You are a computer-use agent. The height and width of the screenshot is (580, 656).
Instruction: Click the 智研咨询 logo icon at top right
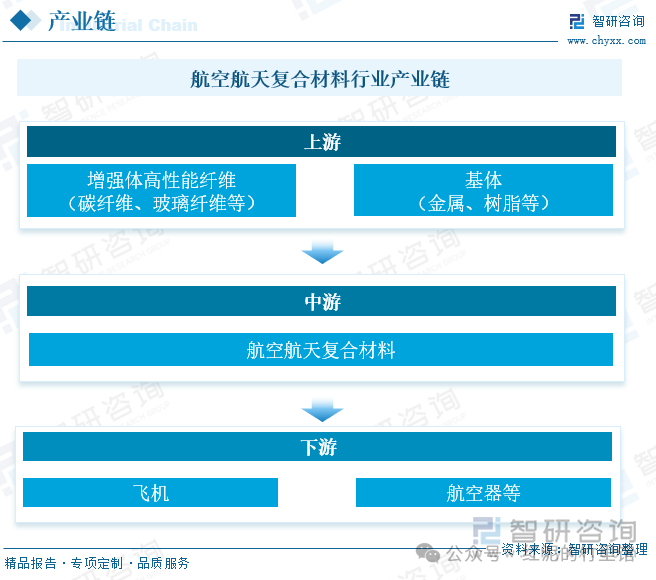pyautogui.click(x=577, y=21)
